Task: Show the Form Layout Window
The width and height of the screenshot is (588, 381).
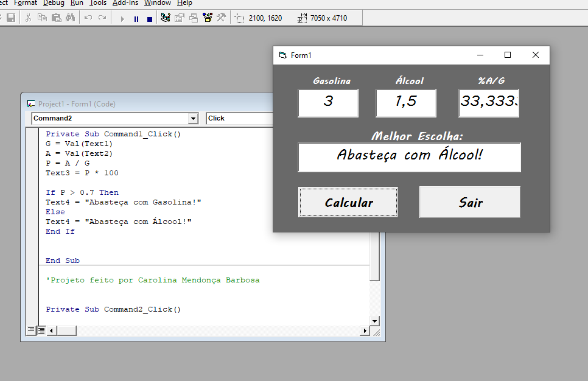Action: point(194,18)
